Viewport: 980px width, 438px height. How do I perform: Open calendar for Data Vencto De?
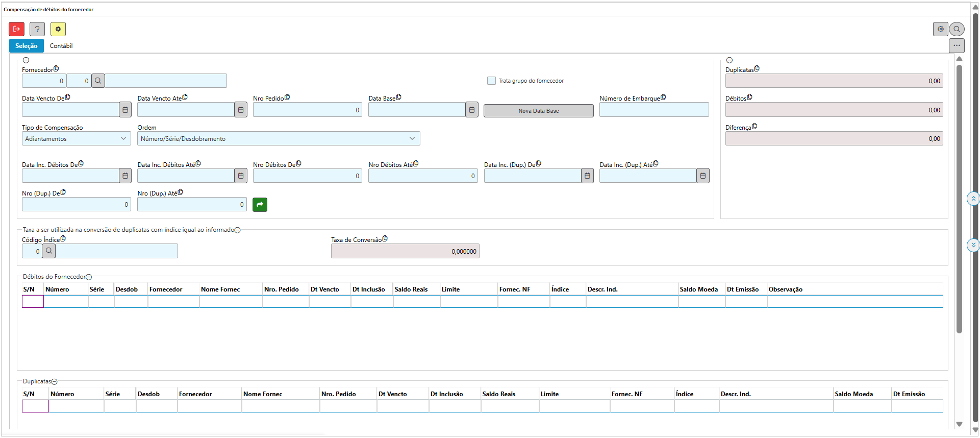(125, 110)
